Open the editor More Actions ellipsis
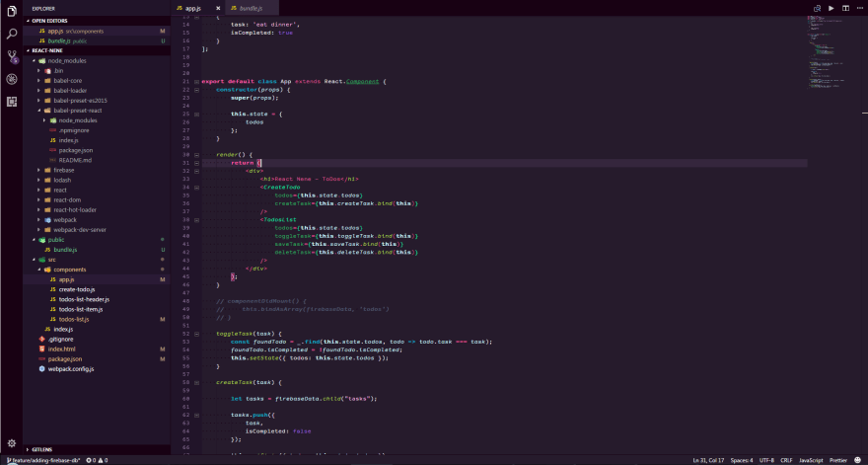The width and height of the screenshot is (868, 465). point(859,8)
